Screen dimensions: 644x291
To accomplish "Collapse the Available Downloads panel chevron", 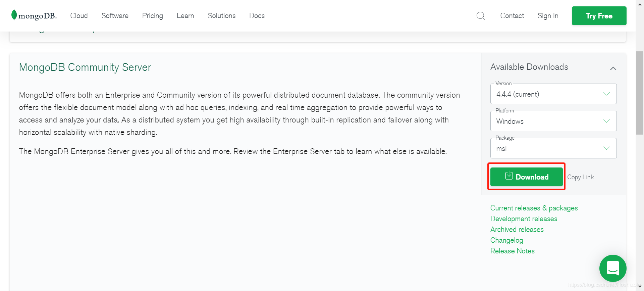I will [x=613, y=68].
